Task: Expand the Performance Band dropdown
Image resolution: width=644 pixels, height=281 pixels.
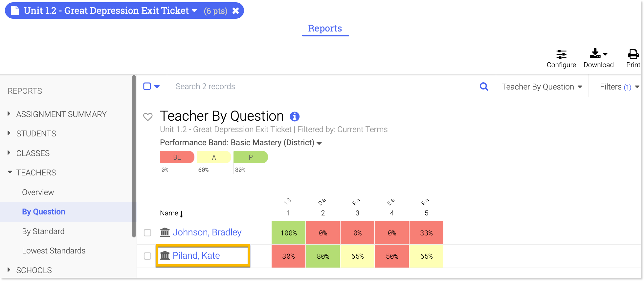Action: pyautogui.click(x=319, y=143)
